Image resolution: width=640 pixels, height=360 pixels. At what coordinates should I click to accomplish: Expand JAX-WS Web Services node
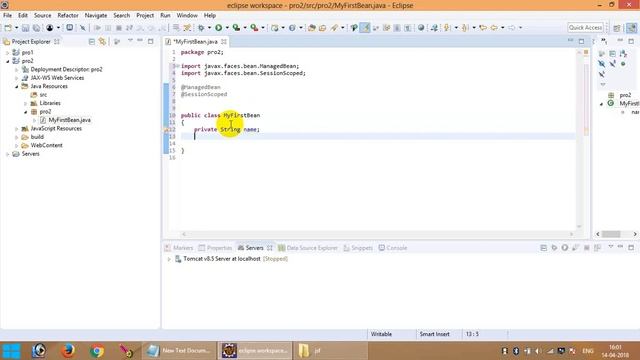coord(17,78)
